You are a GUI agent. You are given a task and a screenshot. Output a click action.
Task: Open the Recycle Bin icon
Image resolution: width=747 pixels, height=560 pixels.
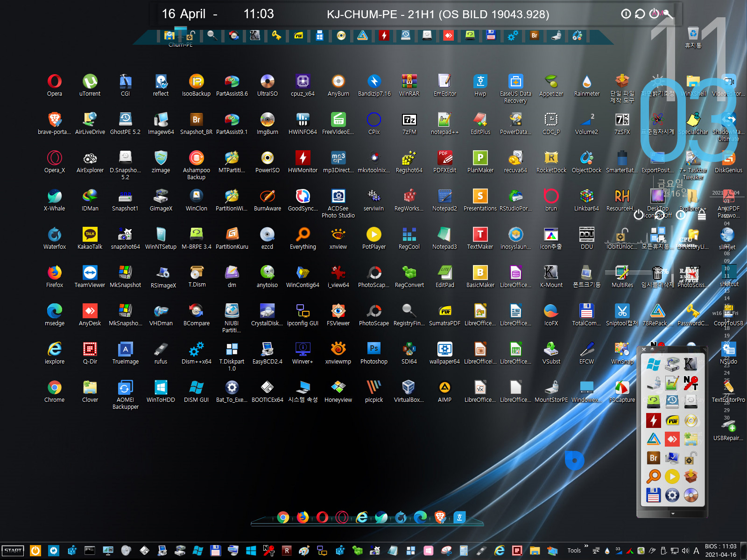pos(693,37)
